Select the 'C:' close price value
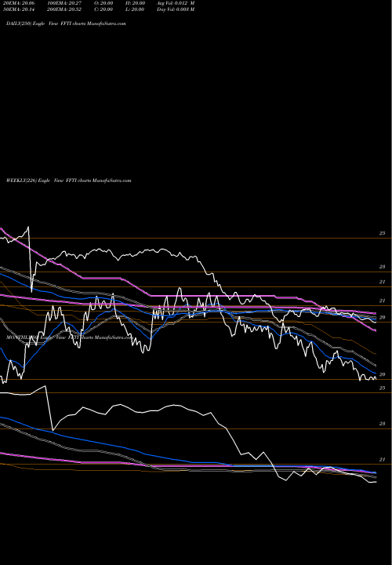Viewport: 392px width, 565px height. (x=103, y=9)
